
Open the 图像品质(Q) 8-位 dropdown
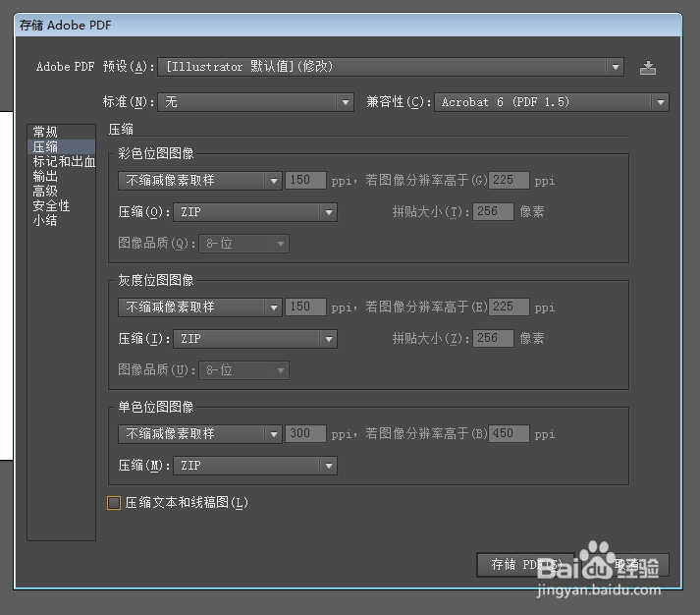244,244
